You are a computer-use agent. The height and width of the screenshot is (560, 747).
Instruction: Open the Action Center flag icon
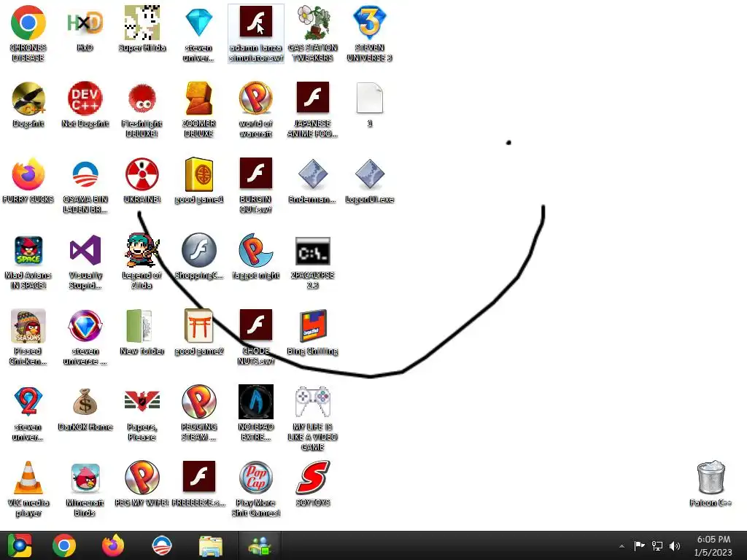point(639,545)
